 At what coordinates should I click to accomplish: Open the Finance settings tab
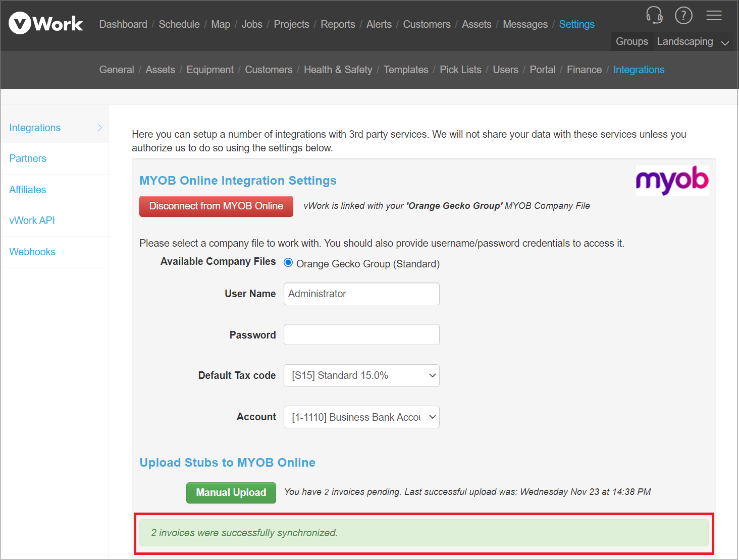pos(584,70)
